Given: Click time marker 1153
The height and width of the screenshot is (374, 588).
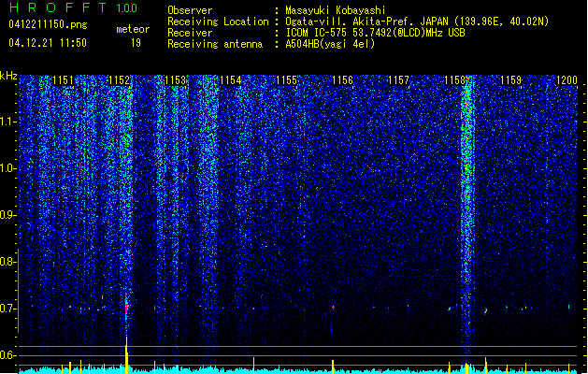Looking at the screenshot, I should click(175, 80).
